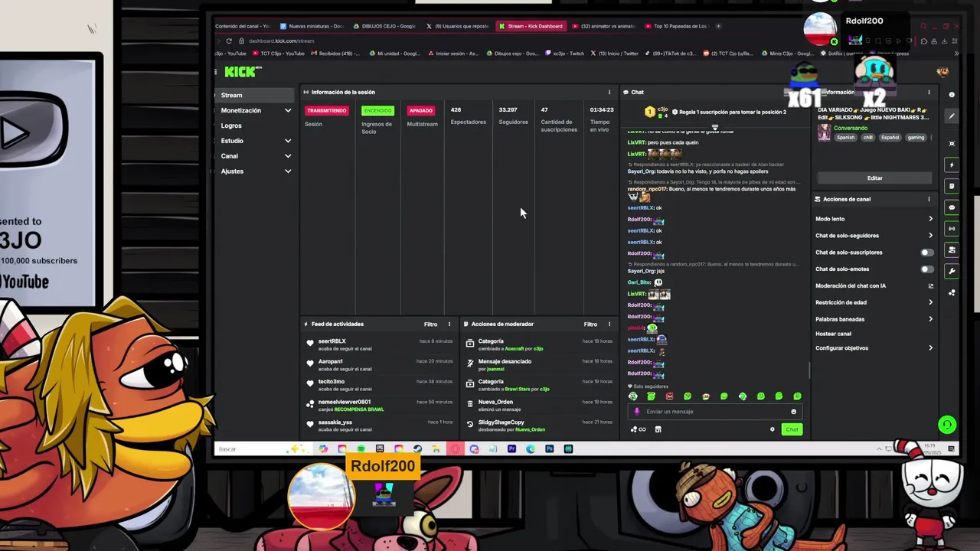Click the green Chat send button
Viewport: 980px width, 551px height.
pyautogui.click(x=792, y=429)
